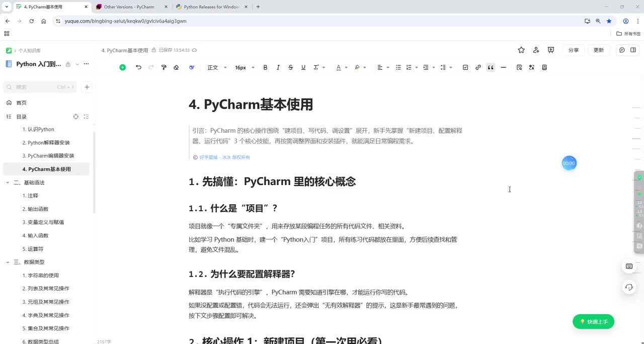Click the 00:00 recording timer bubble
644x344 pixels.
[569, 163]
